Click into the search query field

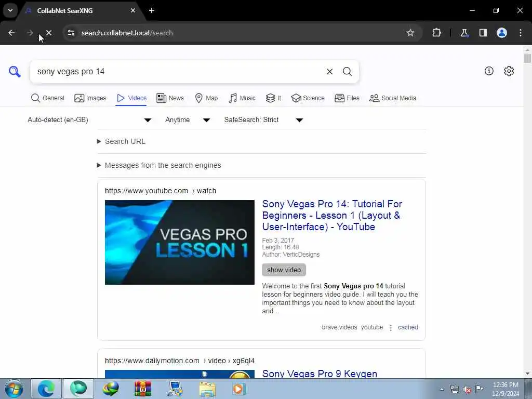(x=180, y=72)
